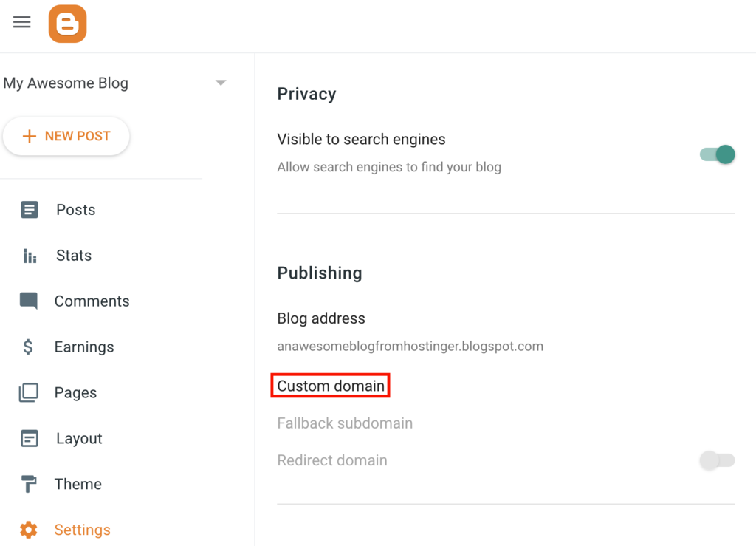This screenshot has height=546, width=756.
Task: Enable the Redirect domain toggle
Action: [x=715, y=460]
